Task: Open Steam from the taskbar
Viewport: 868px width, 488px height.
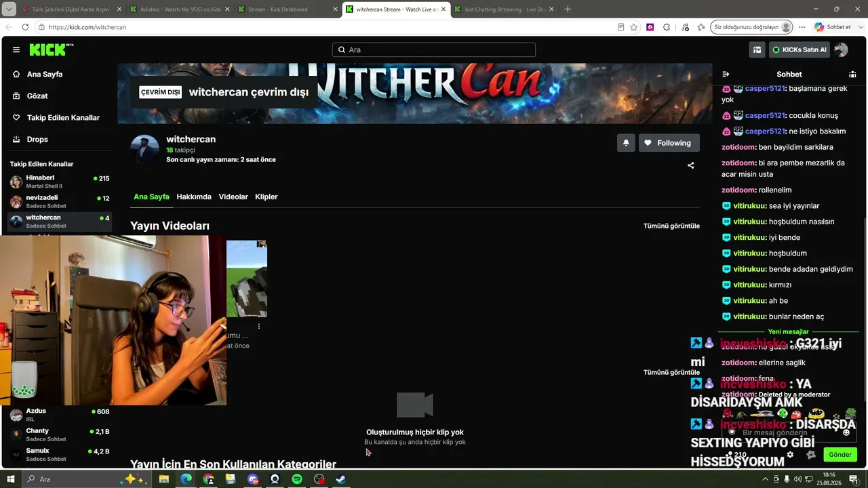Action: (341, 479)
